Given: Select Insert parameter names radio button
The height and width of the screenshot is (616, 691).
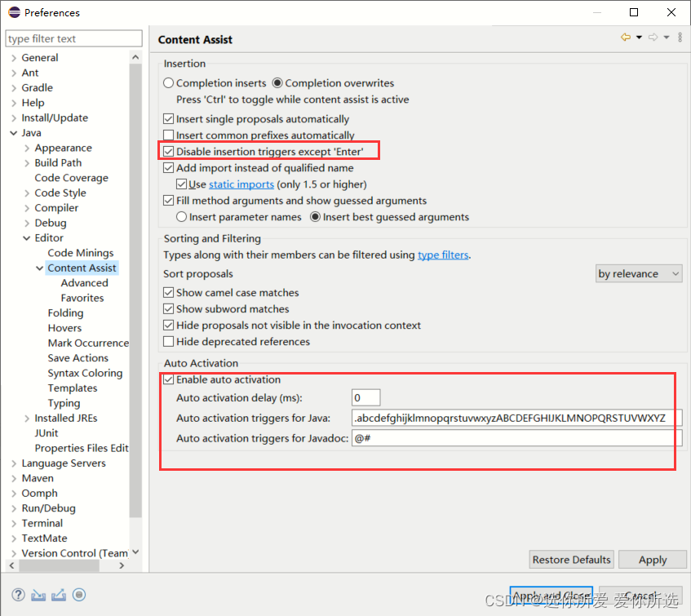Looking at the screenshot, I should [x=181, y=217].
